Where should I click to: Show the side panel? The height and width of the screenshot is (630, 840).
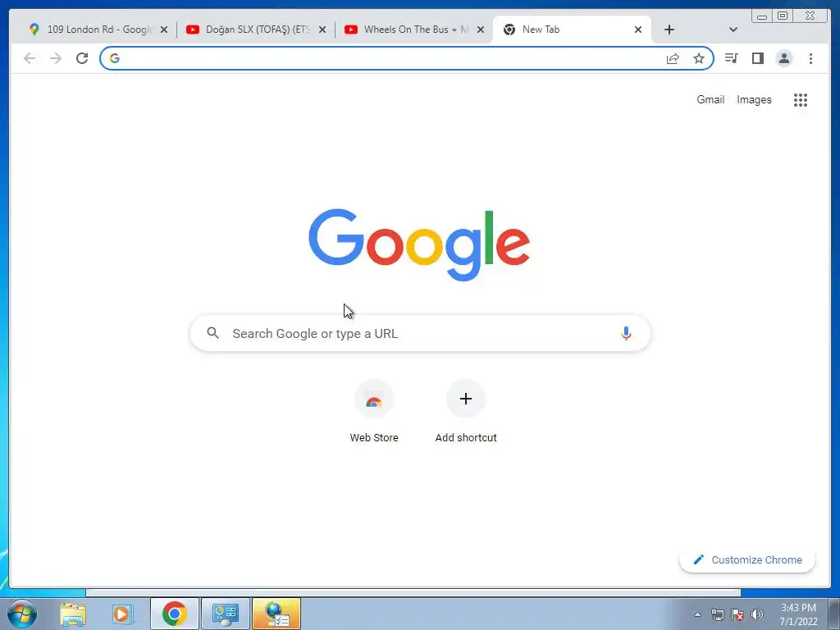pos(757,58)
